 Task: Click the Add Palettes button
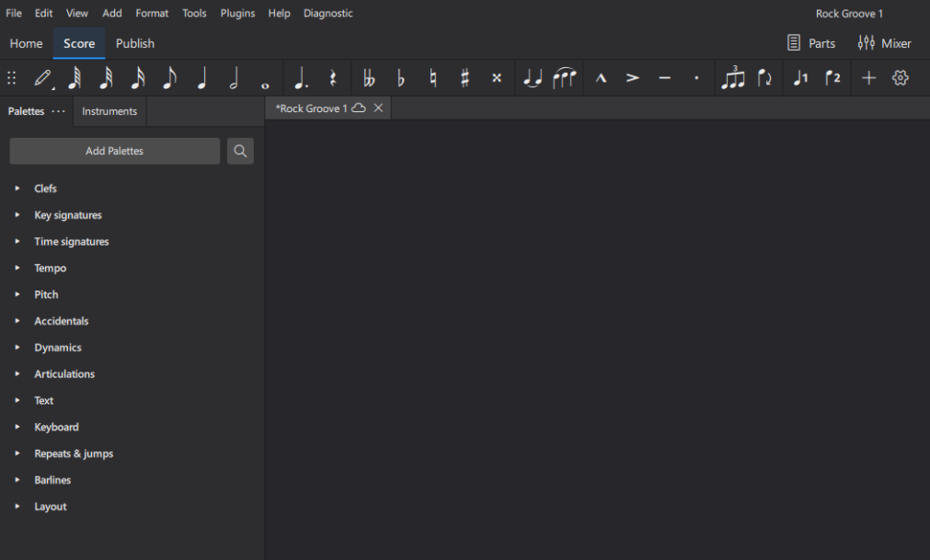point(115,151)
